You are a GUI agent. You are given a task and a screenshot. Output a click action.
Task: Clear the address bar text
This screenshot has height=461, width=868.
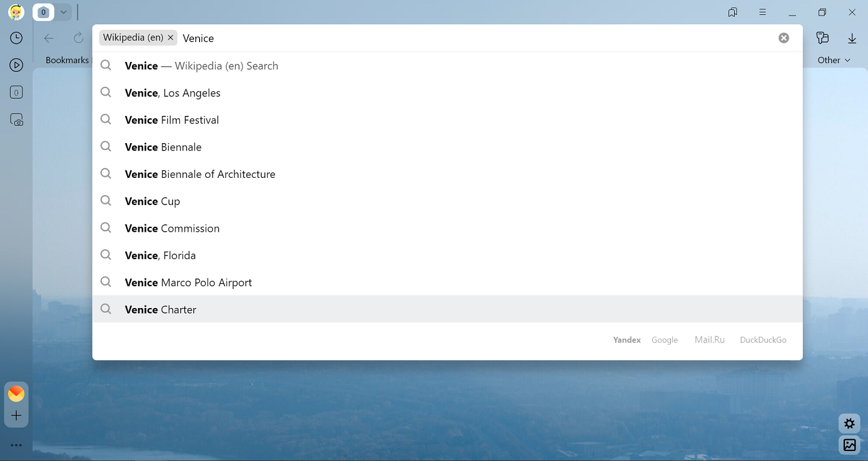pos(784,38)
